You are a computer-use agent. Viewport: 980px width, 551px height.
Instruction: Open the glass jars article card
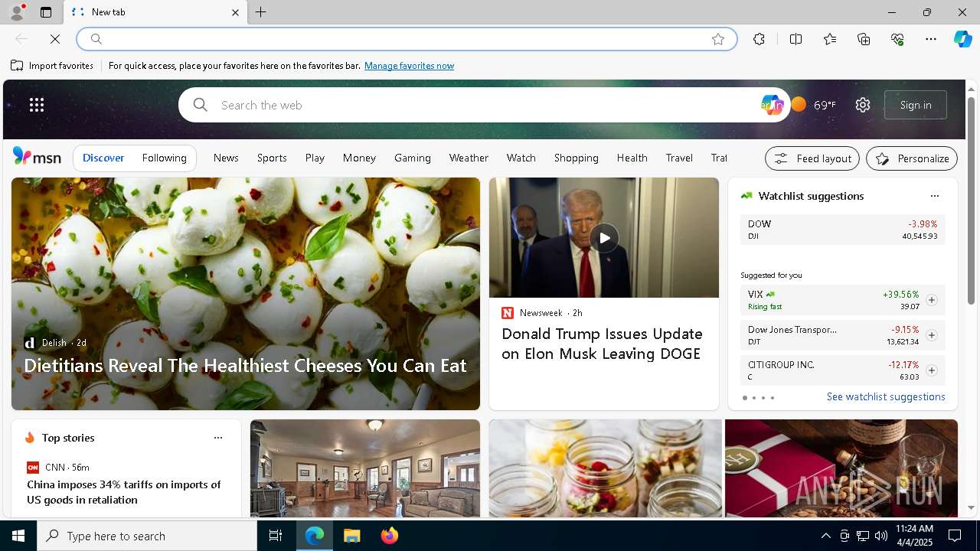tap(605, 468)
